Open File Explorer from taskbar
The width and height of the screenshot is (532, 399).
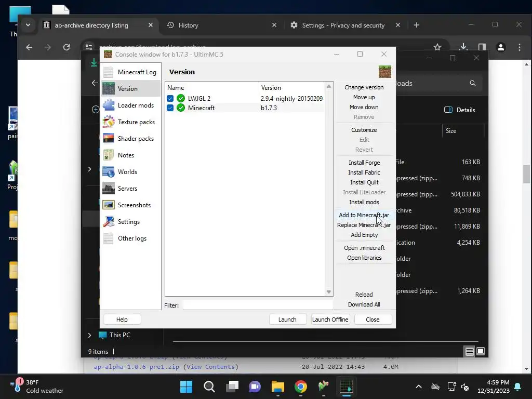pos(277,387)
